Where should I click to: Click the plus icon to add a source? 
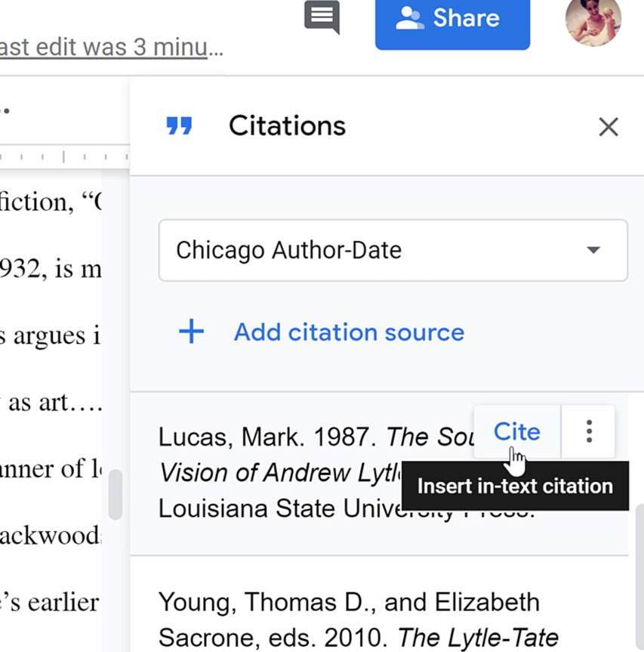click(x=191, y=332)
